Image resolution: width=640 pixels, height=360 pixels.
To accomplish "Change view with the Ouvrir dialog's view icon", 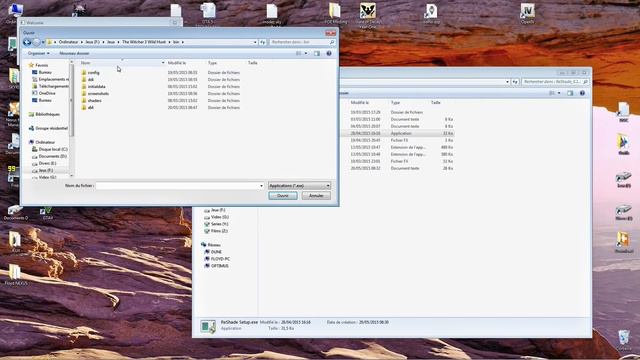I will pyautogui.click(x=298, y=53).
